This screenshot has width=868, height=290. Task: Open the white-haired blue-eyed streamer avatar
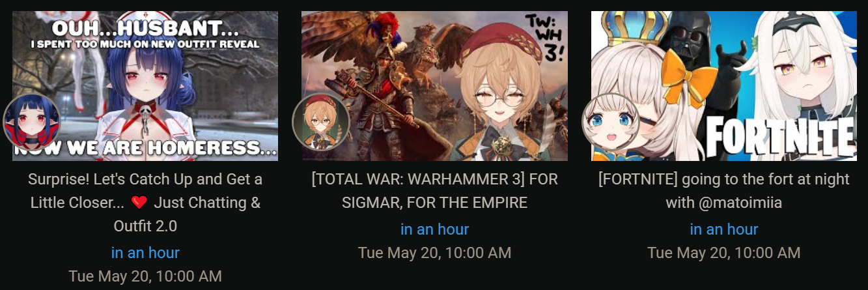[610, 123]
